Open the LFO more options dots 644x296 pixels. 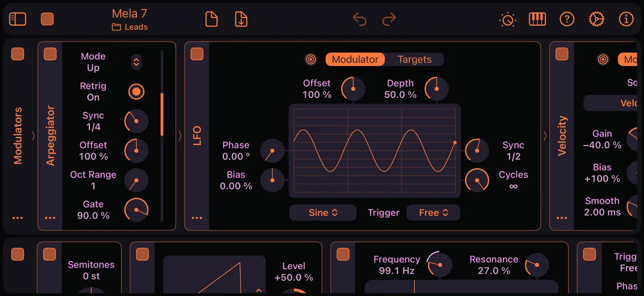(x=197, y=218)
